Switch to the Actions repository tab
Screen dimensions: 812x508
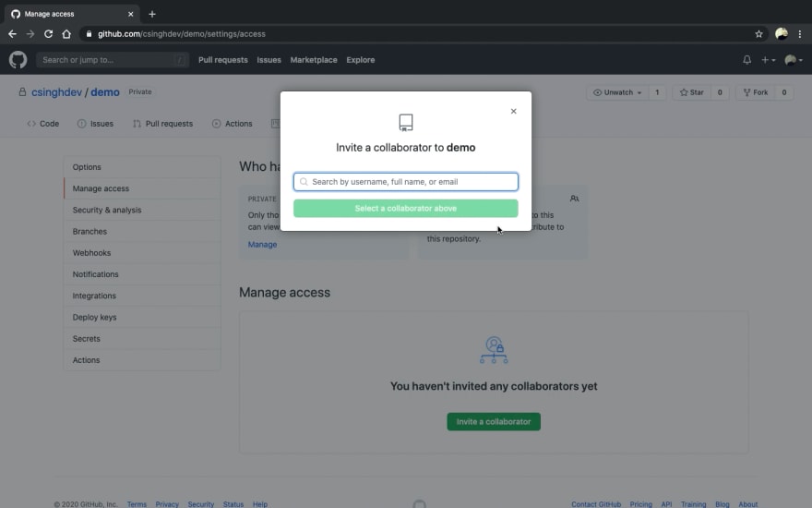tap(232, 124)
